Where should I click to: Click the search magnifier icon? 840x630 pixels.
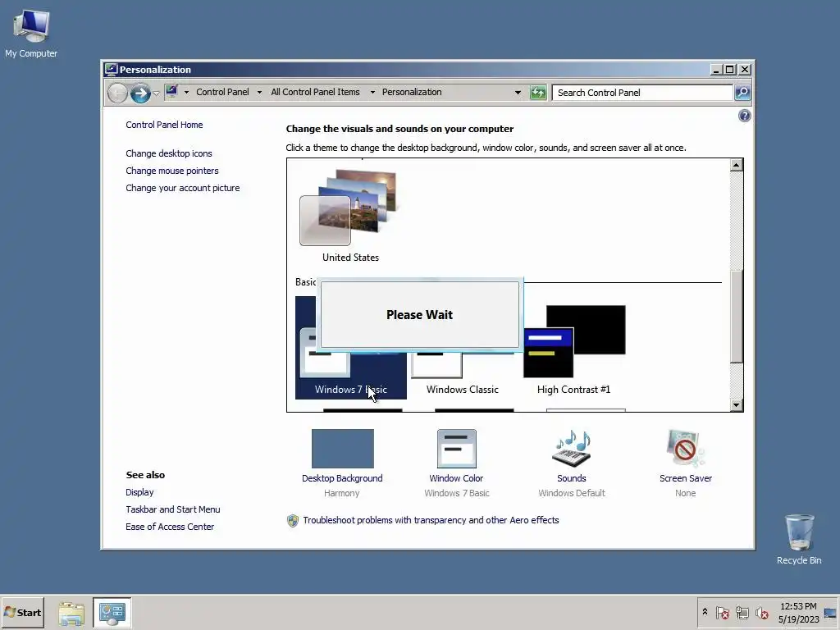742,93
